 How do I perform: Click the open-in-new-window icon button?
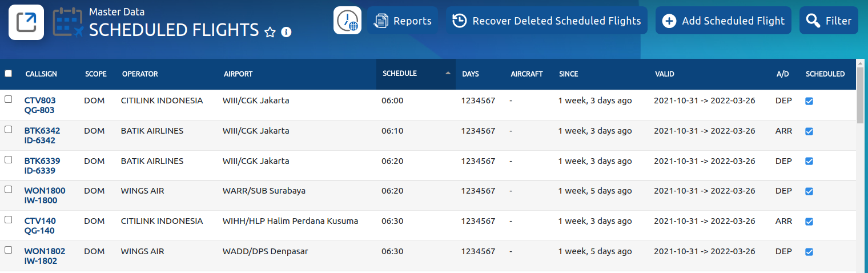coord(26,22)
